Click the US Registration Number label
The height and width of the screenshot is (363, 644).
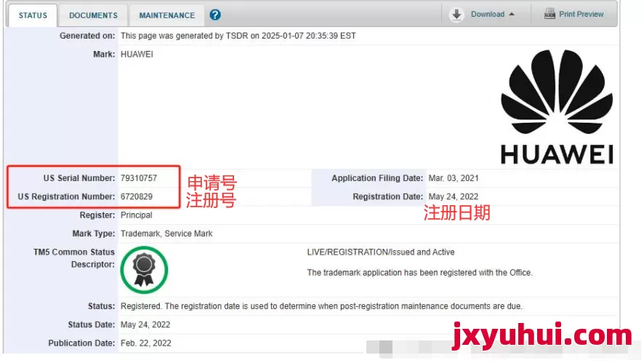click(x=66, y=196)
